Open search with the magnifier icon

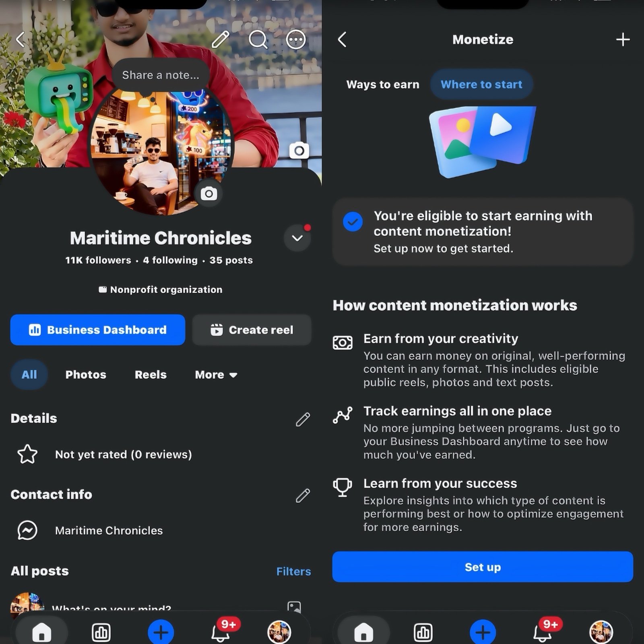coord(258,39)
